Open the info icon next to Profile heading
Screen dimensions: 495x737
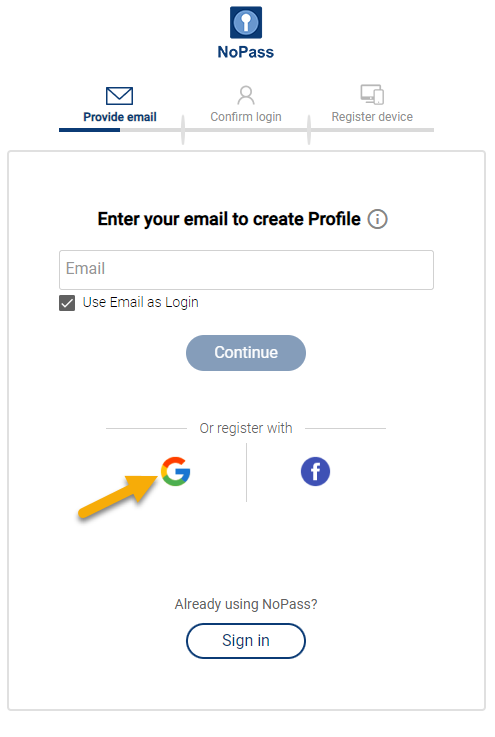(377, 219)
